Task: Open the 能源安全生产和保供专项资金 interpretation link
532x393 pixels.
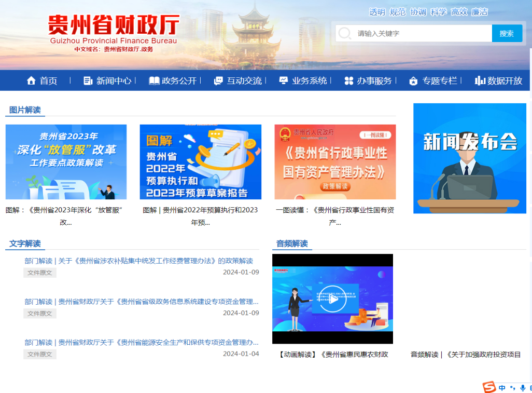Action: pos(142,343)
